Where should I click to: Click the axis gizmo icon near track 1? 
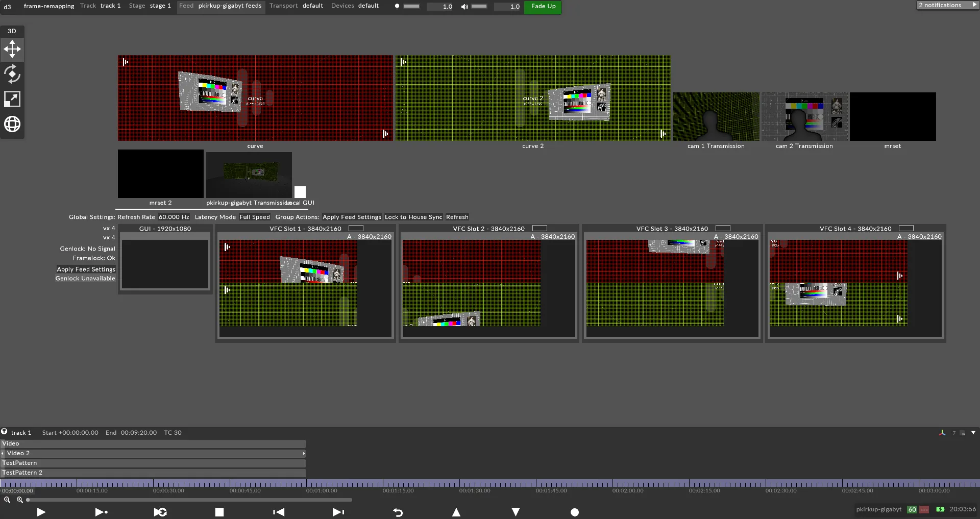pos(942,433)
